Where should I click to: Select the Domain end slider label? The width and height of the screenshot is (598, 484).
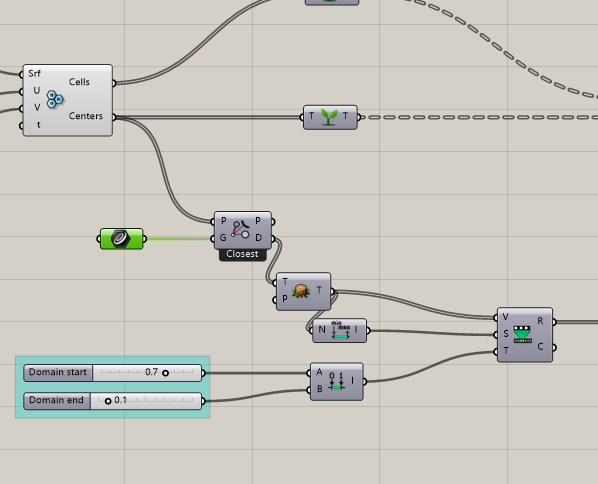(x=56, y=400)
